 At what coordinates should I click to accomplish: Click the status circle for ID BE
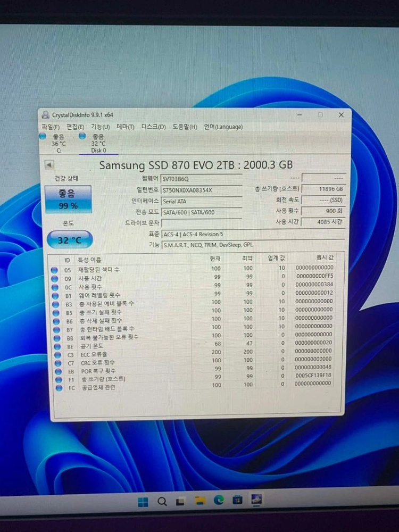click(57, 347)
